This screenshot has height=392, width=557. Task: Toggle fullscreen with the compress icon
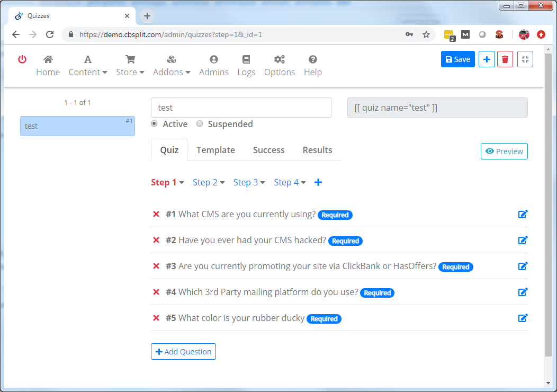click(525, 59)
